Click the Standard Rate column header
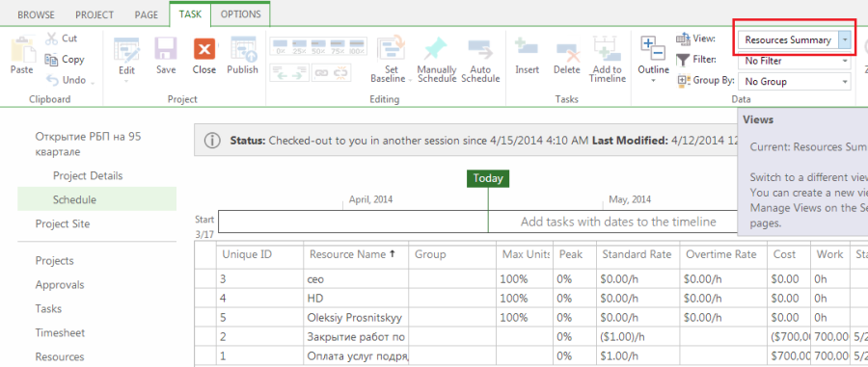The image size is (868, 367). (637, 254)
